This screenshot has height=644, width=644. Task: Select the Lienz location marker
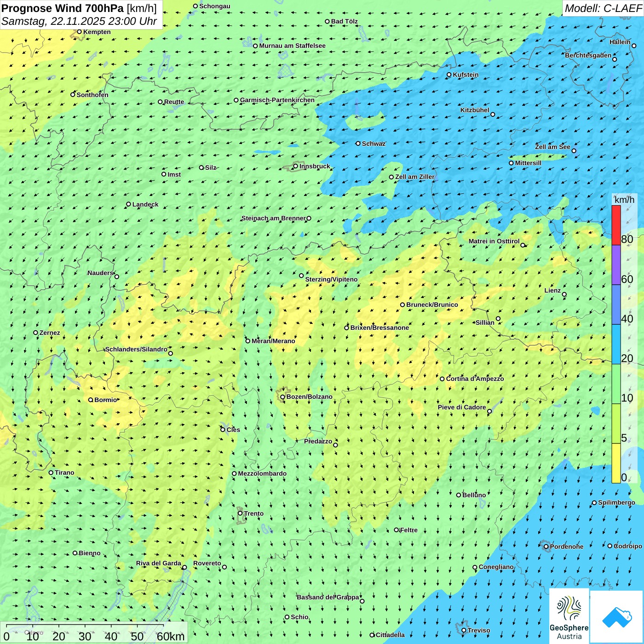tap(564, 294)
